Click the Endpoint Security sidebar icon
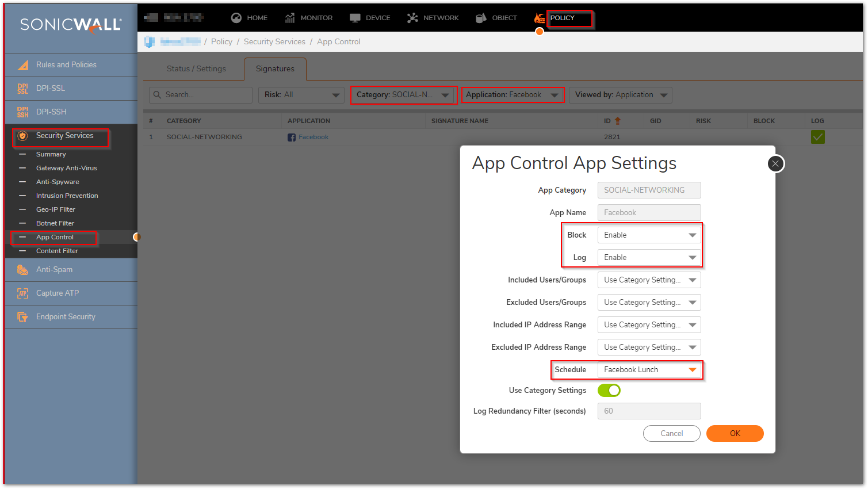The image size is (868, 489). click(x=22, y=317)
